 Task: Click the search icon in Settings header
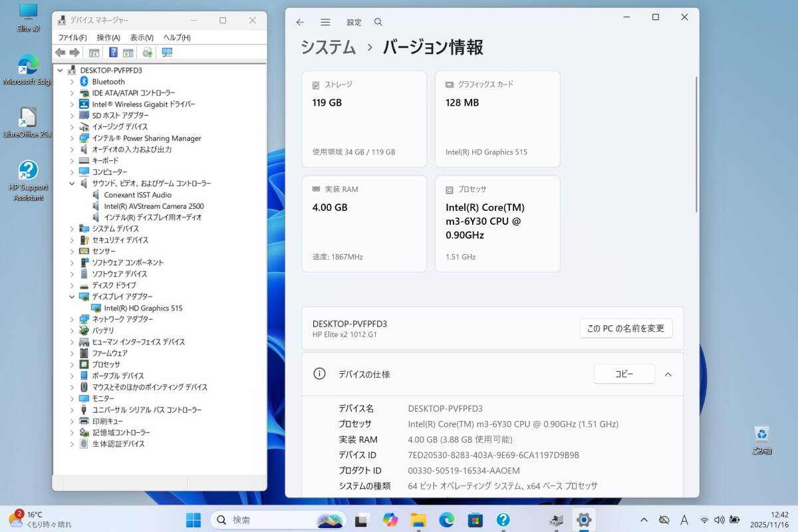(378, 22)
